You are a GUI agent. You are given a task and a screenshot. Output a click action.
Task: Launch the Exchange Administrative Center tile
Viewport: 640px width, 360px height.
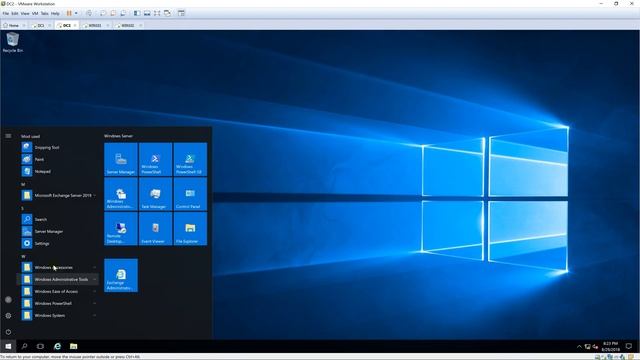[121, 276]
